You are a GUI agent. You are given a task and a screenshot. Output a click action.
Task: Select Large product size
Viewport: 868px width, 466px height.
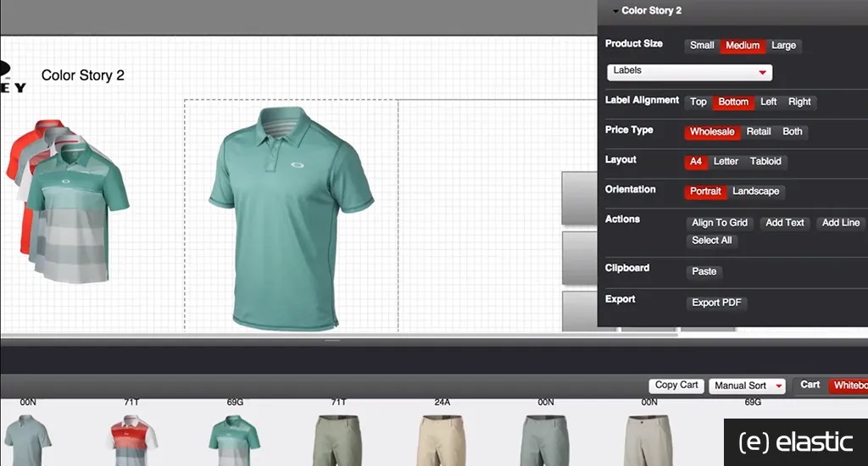[x=783, y=46]
